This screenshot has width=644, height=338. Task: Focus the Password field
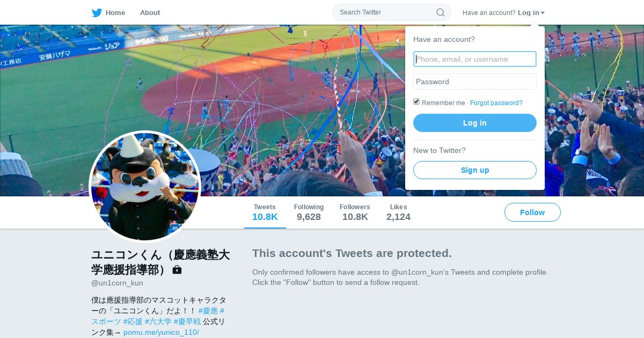pos(475,82)
